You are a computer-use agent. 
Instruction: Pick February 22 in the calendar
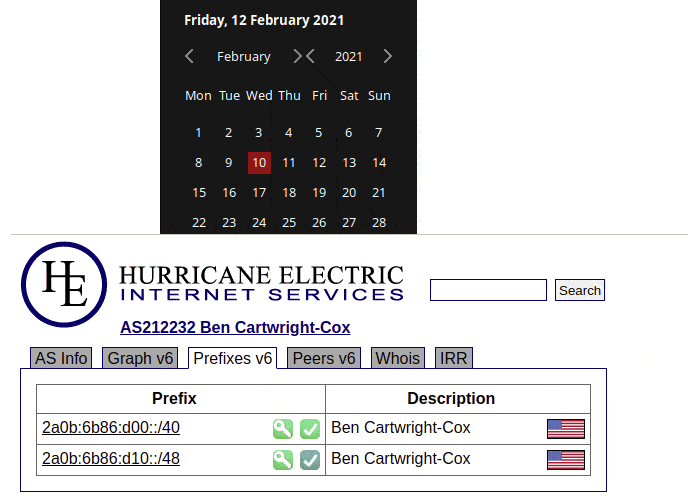click(199, 222)
